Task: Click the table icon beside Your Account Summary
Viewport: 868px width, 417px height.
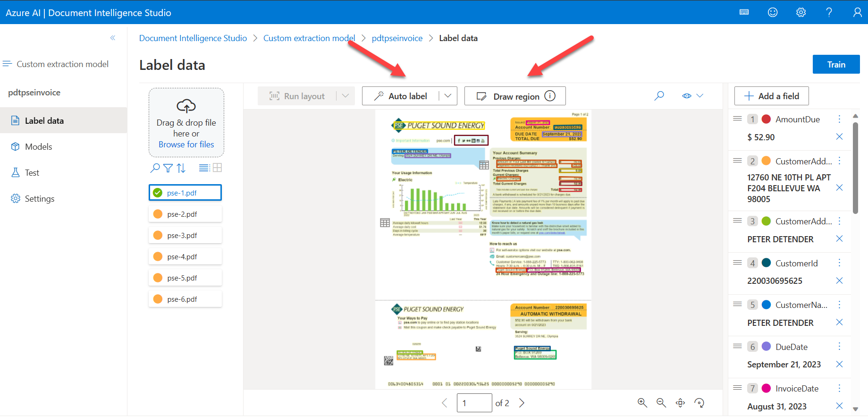Action: pos(484,165)
